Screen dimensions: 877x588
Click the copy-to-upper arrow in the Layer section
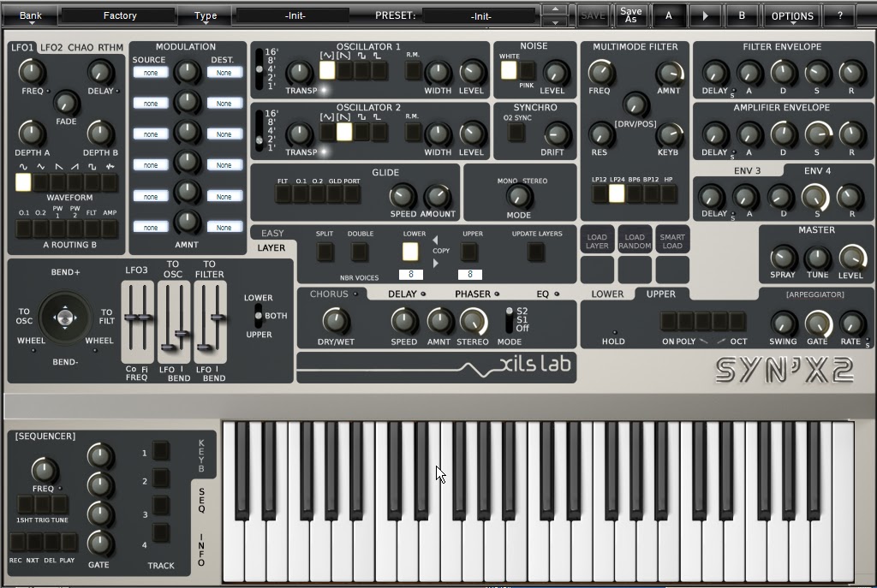(x=435, y=263)
